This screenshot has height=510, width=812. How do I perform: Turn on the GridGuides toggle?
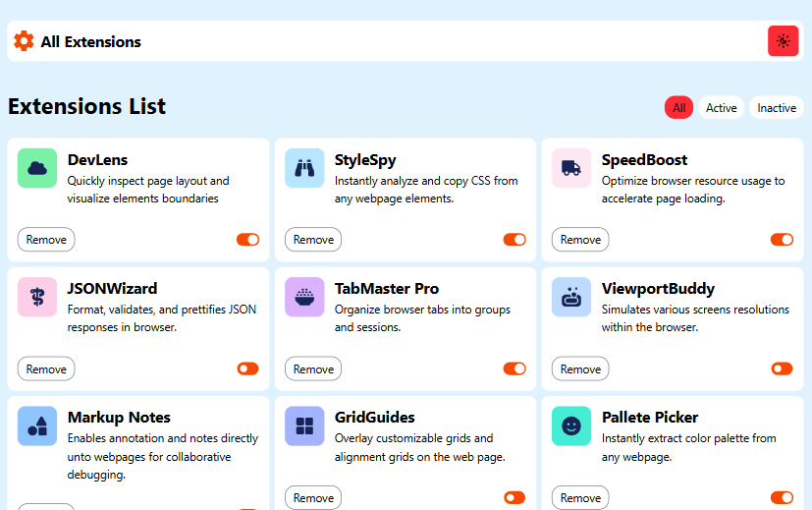coord(514,497)
